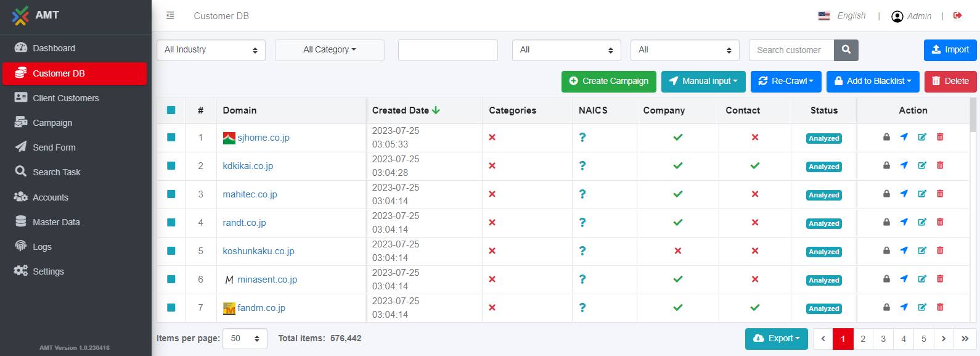Open the All Industry dropdown
980x356 pixels.
point(211,50)
